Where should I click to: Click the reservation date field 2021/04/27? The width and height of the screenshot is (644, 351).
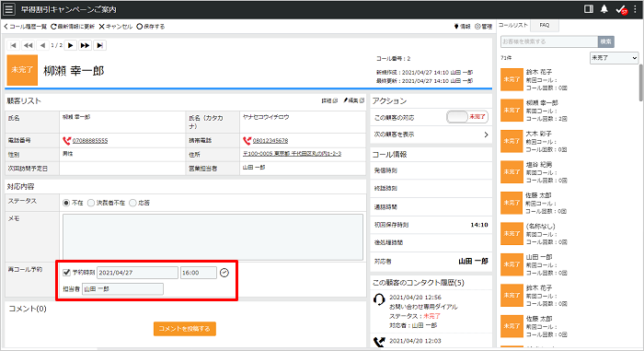[138, 273]
